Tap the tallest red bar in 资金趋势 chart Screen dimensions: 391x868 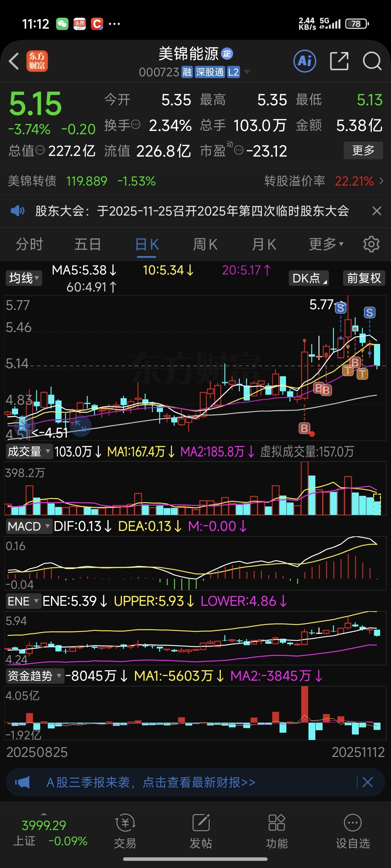pos(304,705)
